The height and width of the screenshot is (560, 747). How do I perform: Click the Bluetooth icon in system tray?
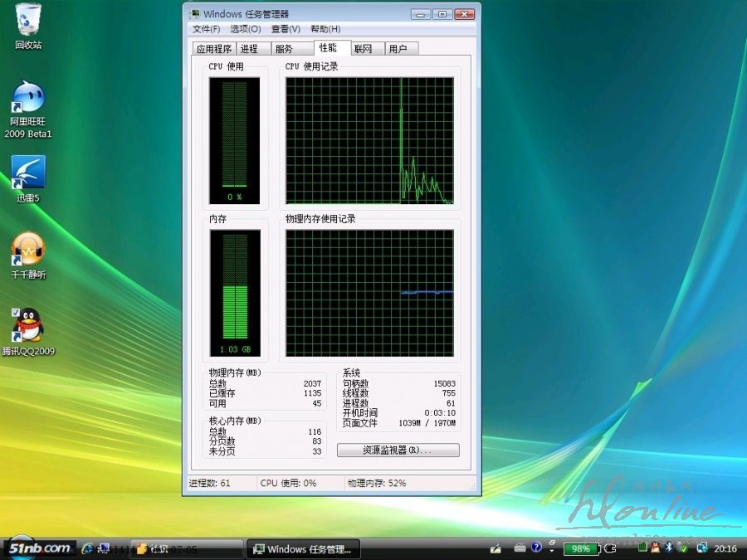668,548
